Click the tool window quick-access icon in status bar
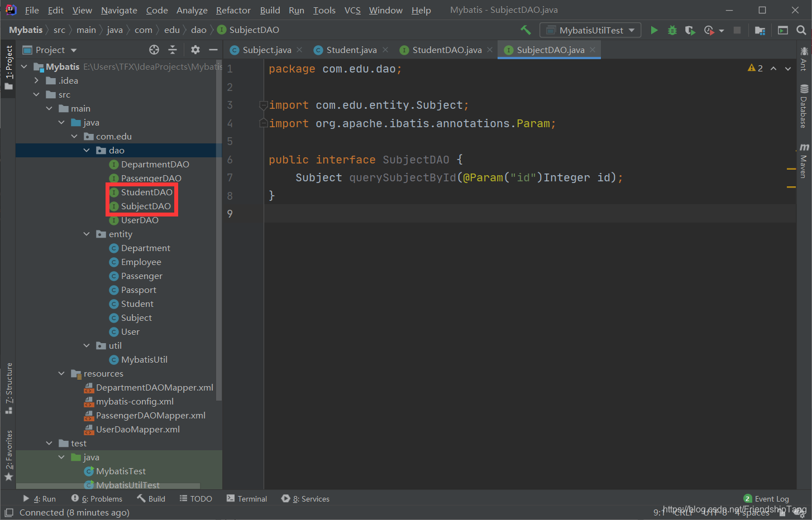 (x=8, y=512)
